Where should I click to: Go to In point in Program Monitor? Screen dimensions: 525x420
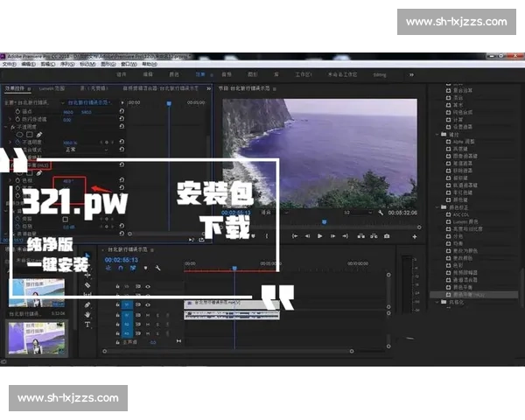tap(295, 236)
